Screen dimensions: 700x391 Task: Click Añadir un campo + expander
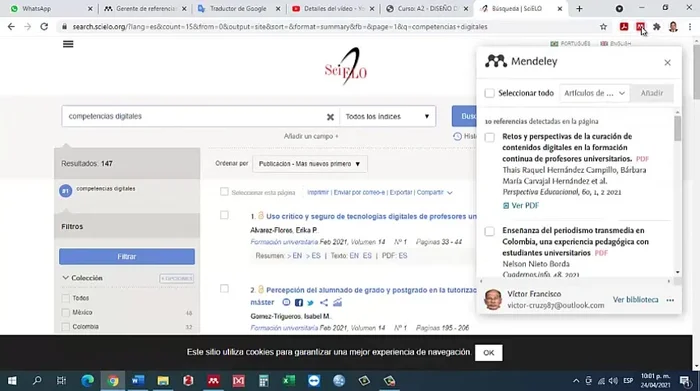click(x=311, y=136)
